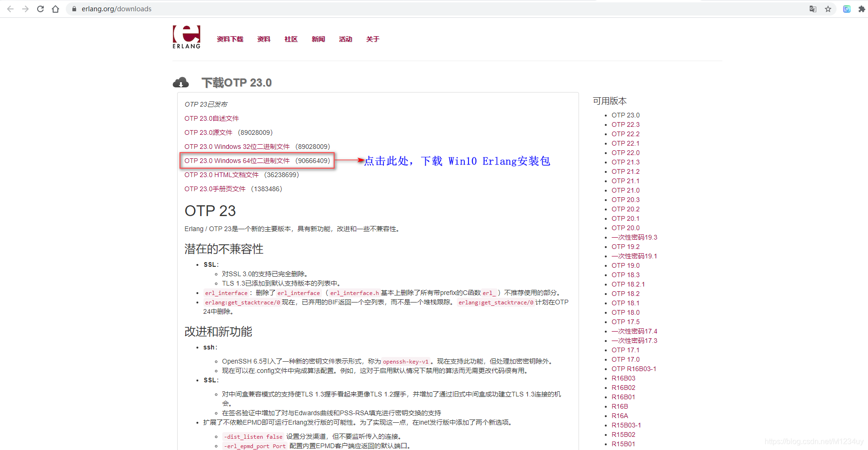Click the padlock site security icon
The image size is (868, 450).
74,9
